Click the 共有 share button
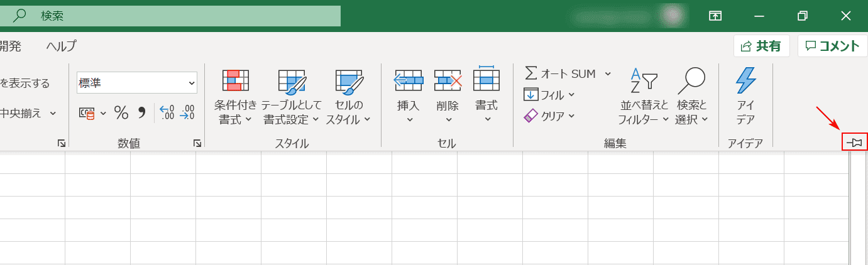Screen dimensions: 868x265 [x=761, y=46]
